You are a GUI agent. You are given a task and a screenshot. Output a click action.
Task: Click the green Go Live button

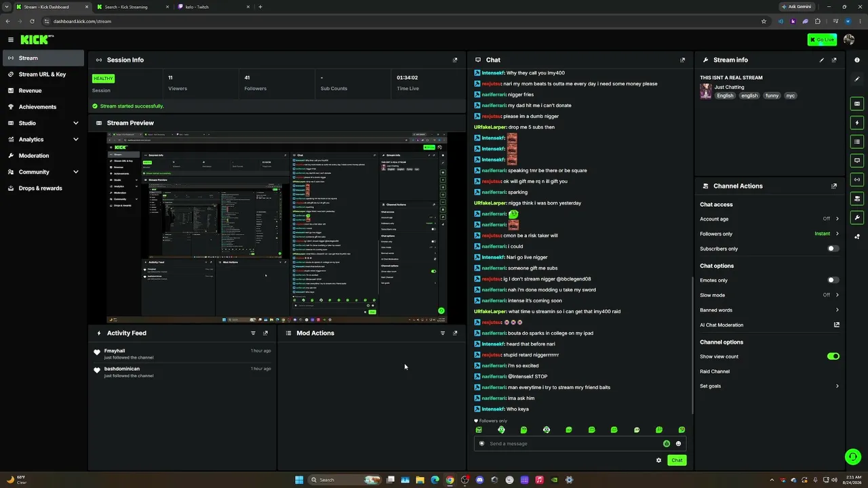[x=822, y=40]
